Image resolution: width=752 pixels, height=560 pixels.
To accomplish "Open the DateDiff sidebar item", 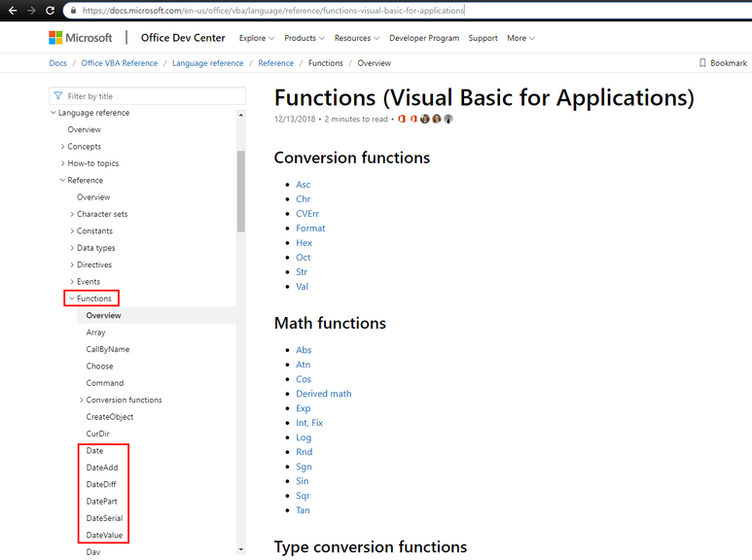I will [x=101, y=484].
